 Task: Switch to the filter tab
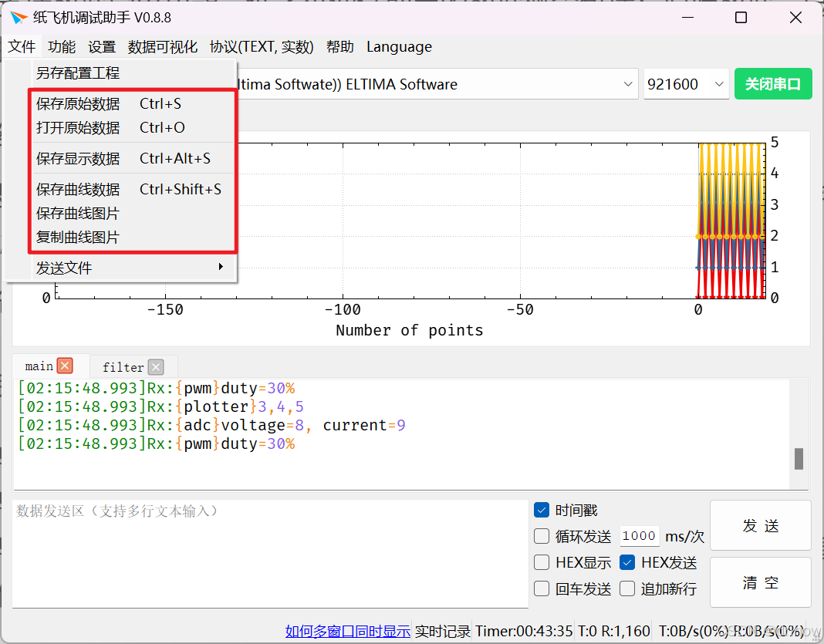[x=123, y=367]
